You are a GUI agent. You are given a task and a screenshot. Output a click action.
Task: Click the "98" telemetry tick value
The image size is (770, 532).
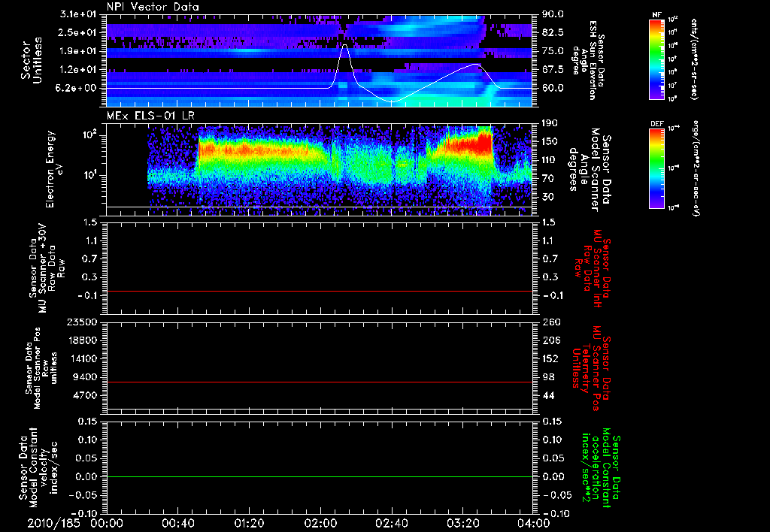548,377
